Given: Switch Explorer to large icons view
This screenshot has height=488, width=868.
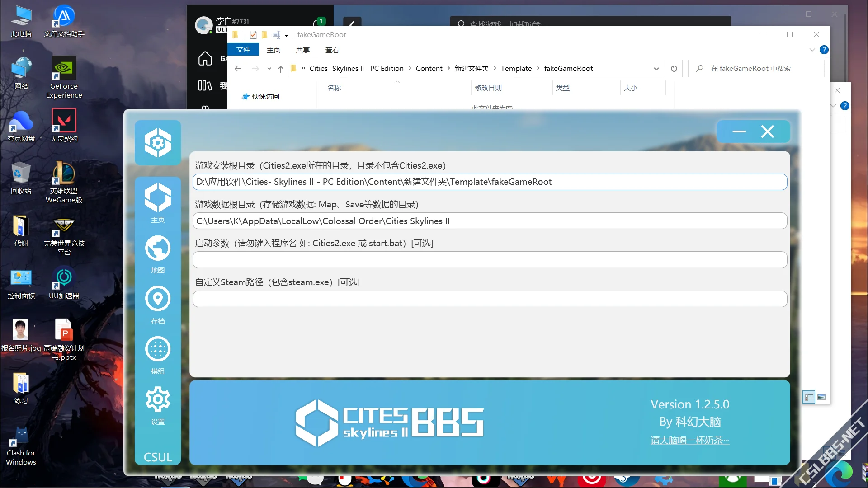Looking at the screenshot, I should pyautogui.click(x=821, y=397).
